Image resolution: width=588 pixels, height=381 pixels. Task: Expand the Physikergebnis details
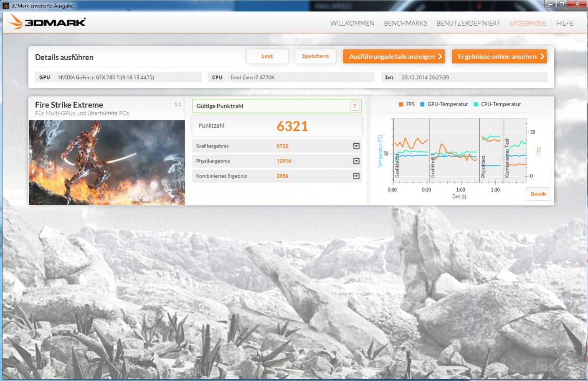356,161
